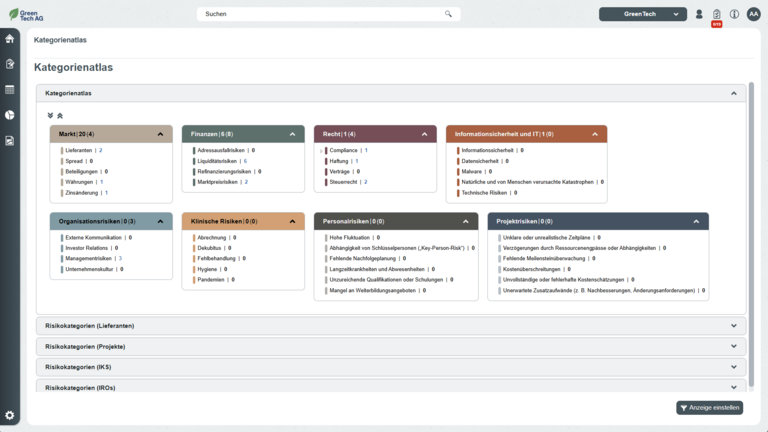Click the info icon in the header
Image resolution: width=768 pixels, height=432 pixels.
734,14
